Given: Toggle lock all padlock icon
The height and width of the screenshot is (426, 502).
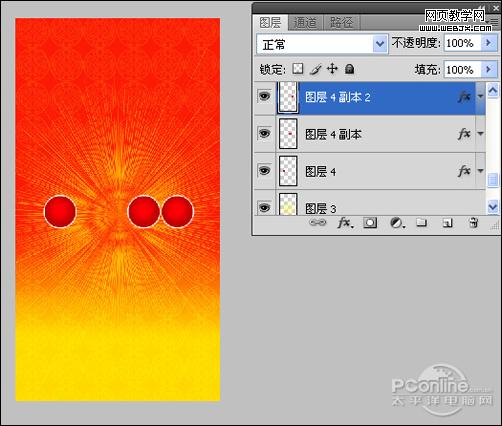Looking at the screenshot, I should (x=349, y=69).
